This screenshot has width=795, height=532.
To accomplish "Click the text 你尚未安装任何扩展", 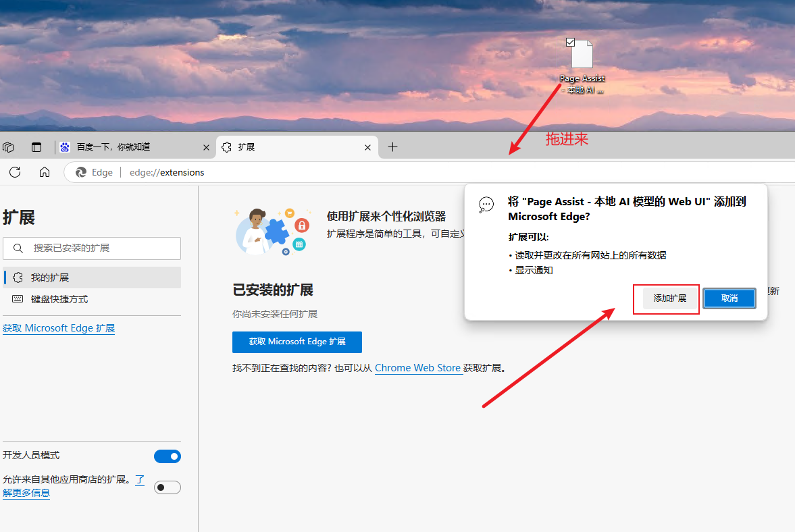I will (x=275, y=314).
